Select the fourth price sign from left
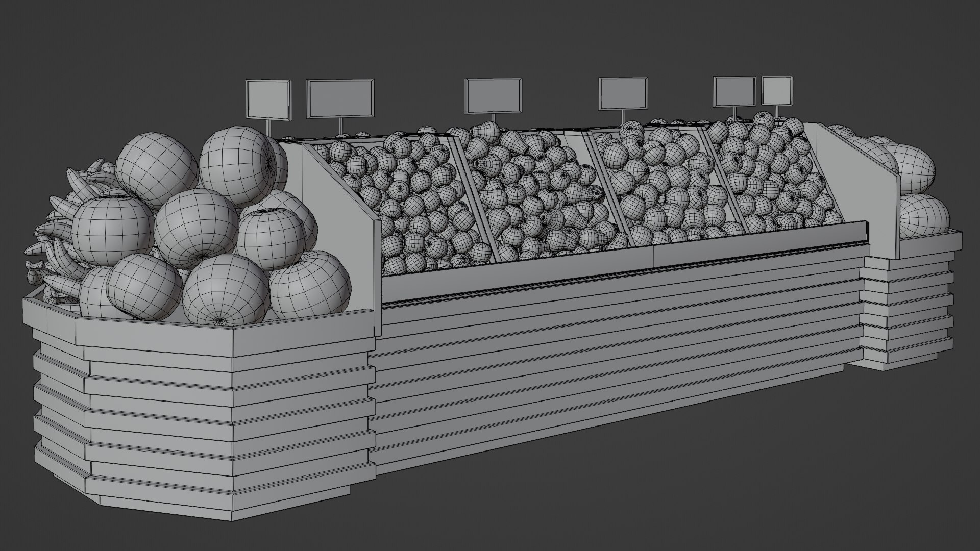980x551 pixels. click(623, 93)
